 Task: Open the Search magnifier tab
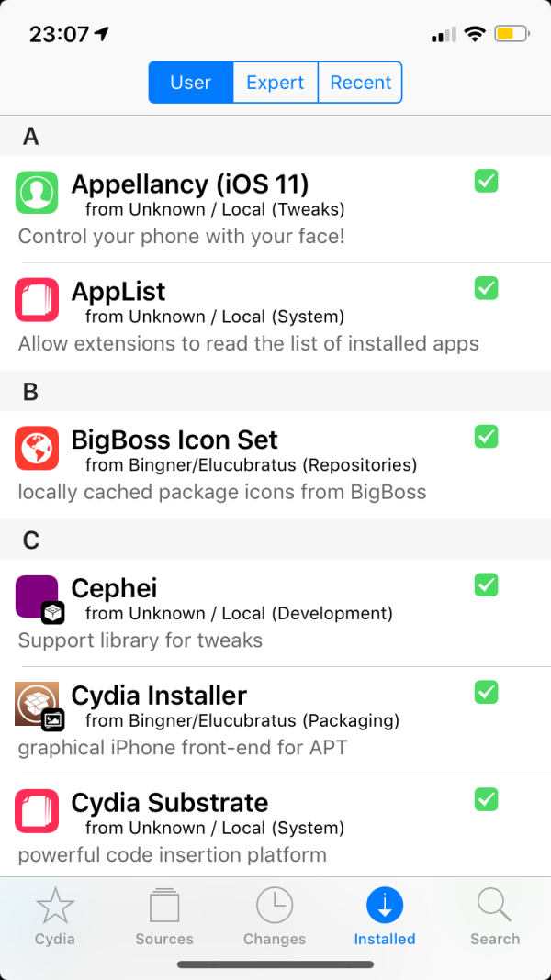[x=495, y=916]
